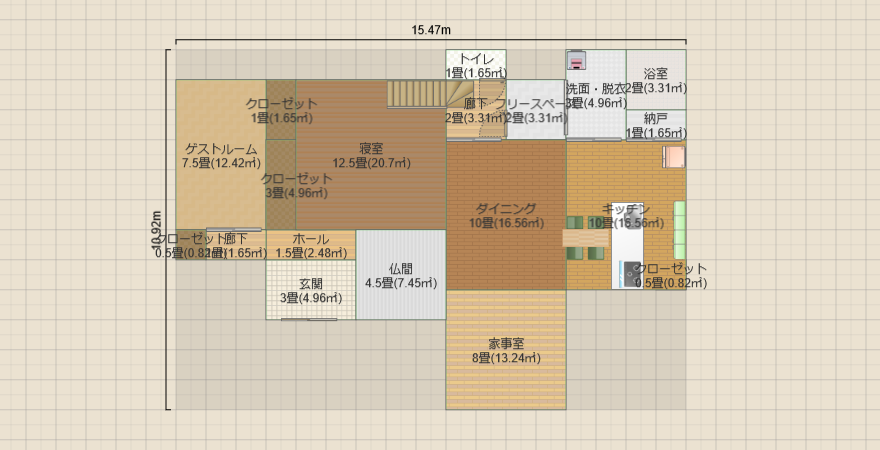
Task: Select the stove burners on the kitchen counter
Action: tap(631, 273)
